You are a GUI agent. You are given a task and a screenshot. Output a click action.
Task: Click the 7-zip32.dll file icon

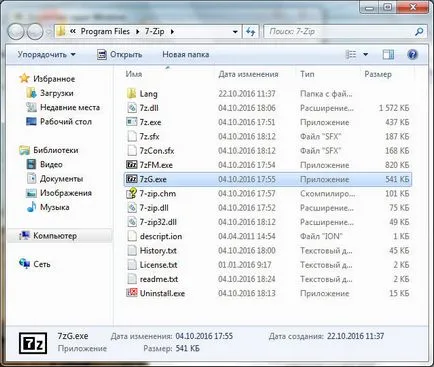pos(132,222)
